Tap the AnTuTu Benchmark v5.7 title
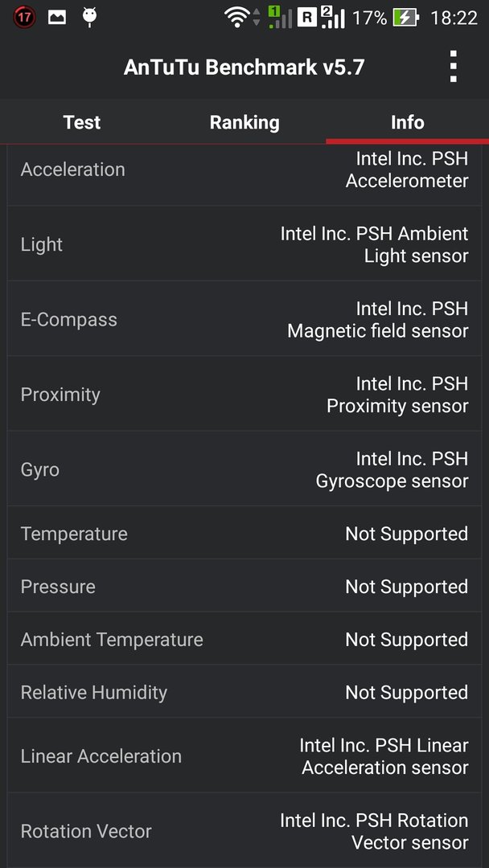 (x=244, y=67)
